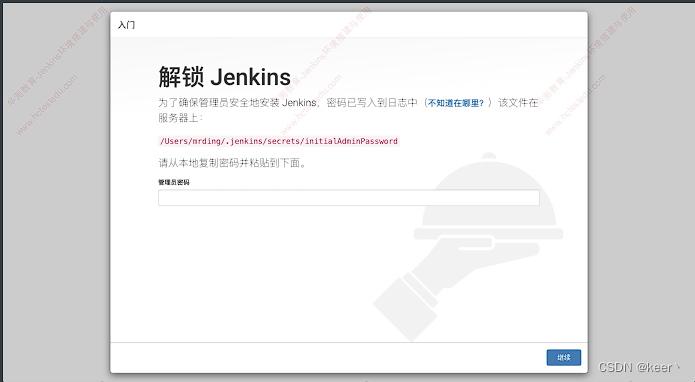
Task: Open the 不知道在哪里? help link
Action: point(456,103)
